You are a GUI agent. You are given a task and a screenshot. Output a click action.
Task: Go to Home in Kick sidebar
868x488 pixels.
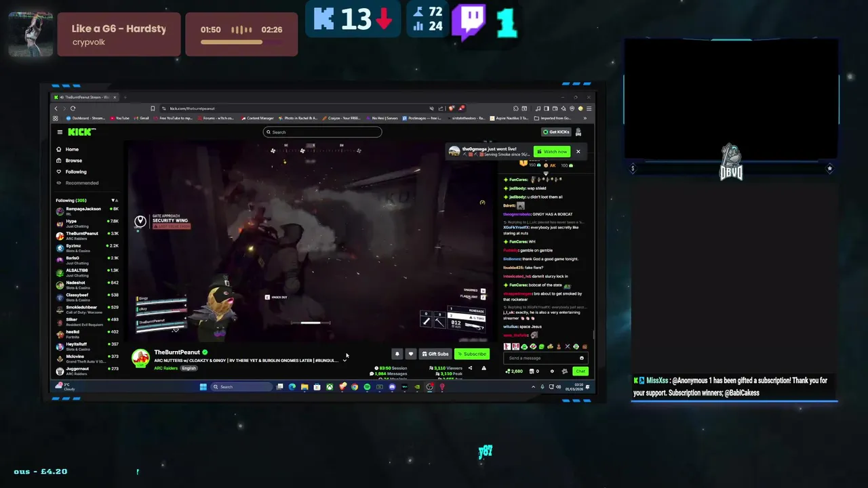pyautogui.click(x=68, y=149)
